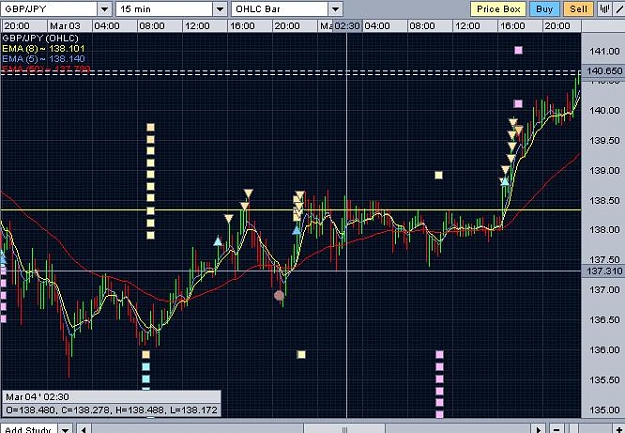The height and width of the screenshot is (433, 625).
Task: Click the left scroll arrow
Action: [83, 430]
